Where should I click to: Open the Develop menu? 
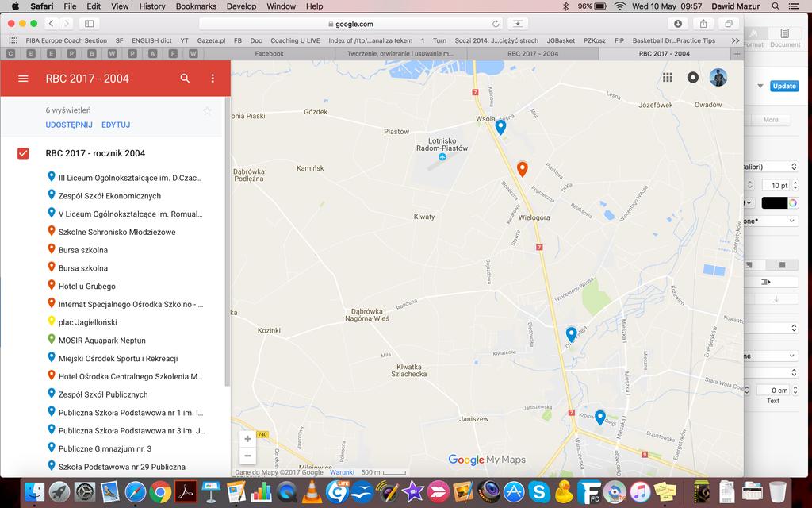point(242,6)
